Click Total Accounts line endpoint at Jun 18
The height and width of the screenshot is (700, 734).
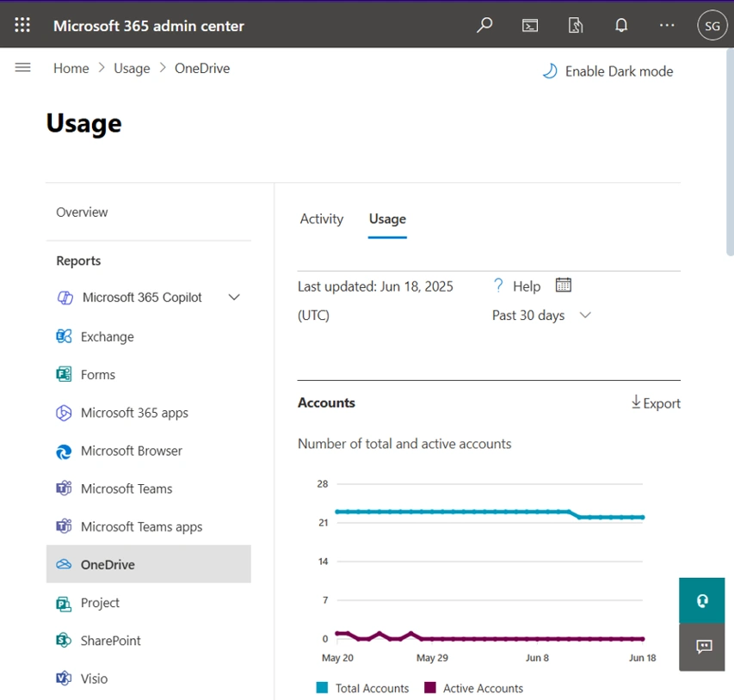point(643,517)
